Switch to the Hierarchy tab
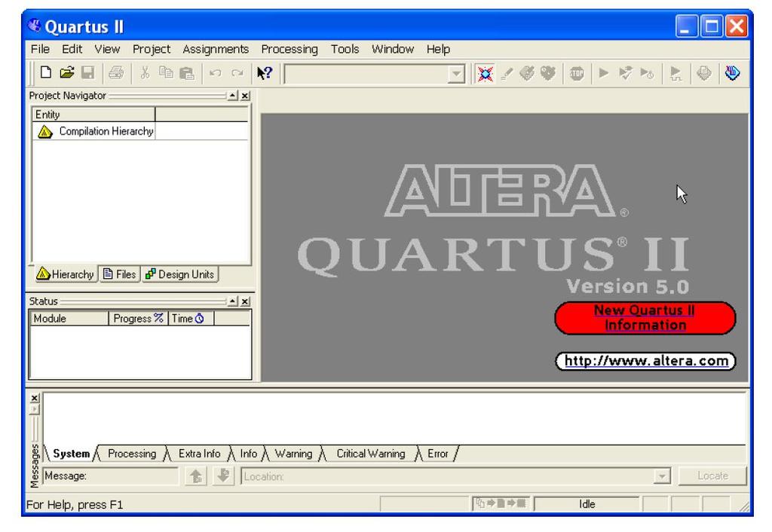This screenshot has width=772, height=532. coord(66,274)
